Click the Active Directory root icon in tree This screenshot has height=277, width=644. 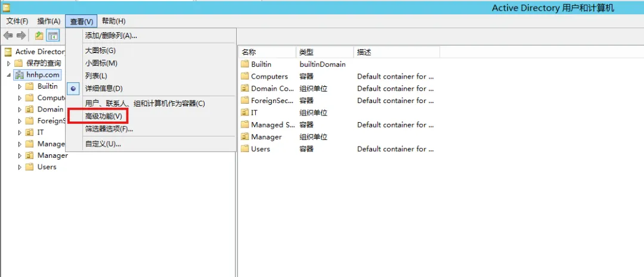(8, 52)
